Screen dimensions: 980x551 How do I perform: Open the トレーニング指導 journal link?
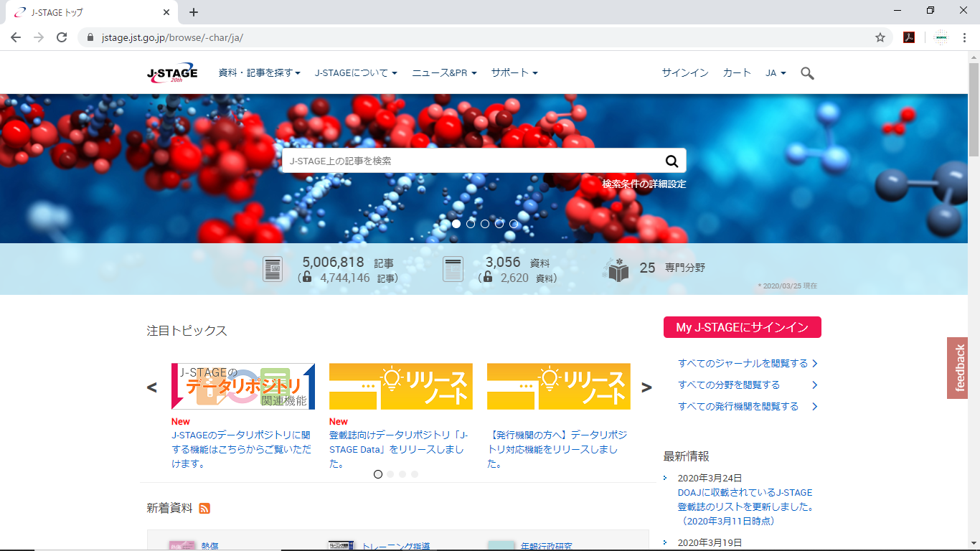click(x=396, y=546)
